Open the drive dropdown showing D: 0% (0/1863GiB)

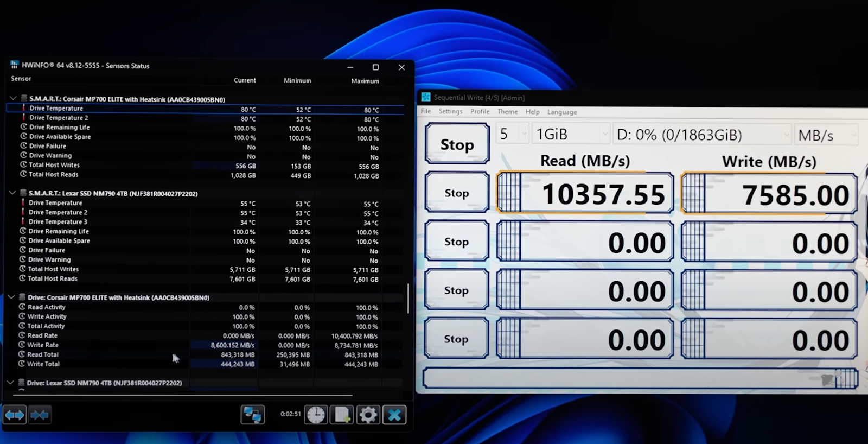pos(703,135)
